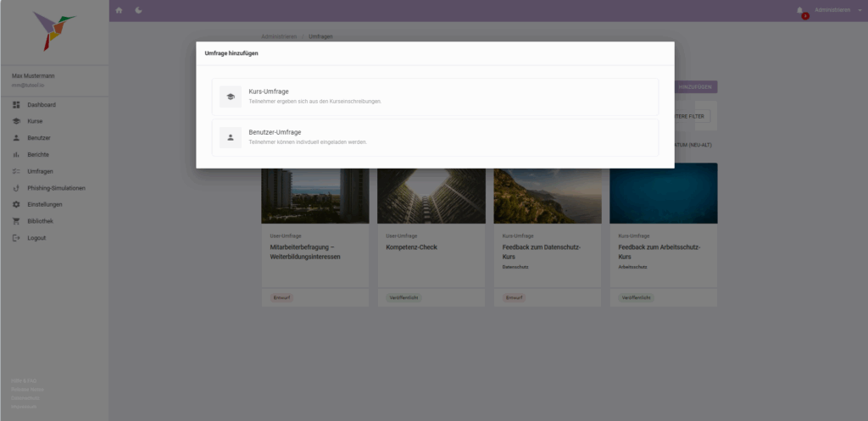
Task: Click the Hinzufügen button behind the dialog
Action: pos(695,87)
